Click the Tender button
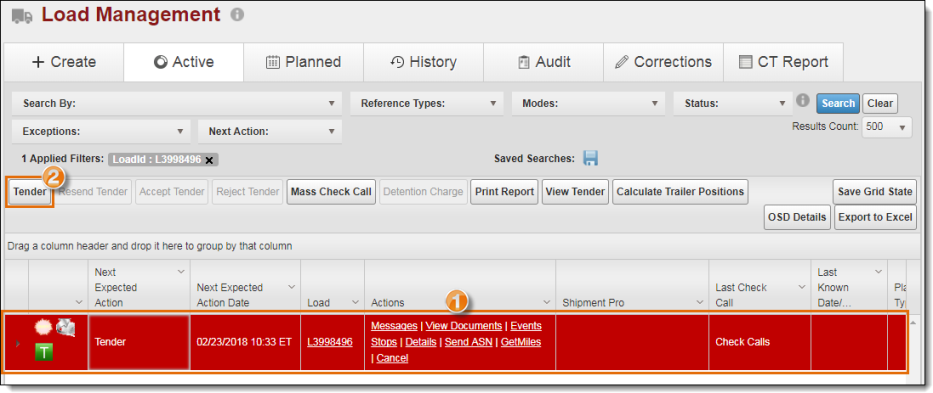This screenshot has height=393, width=933. [x=30, y=192]
